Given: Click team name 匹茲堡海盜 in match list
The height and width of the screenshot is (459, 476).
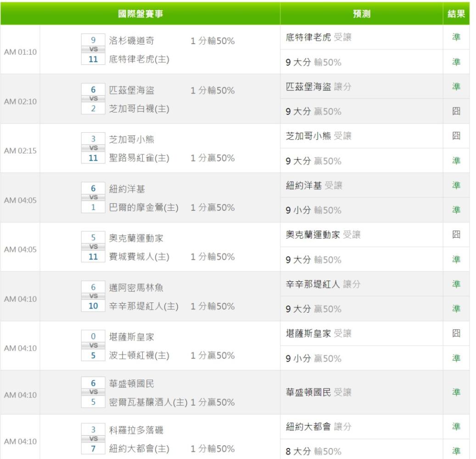Looking at the screenshot, I should 131,90.
